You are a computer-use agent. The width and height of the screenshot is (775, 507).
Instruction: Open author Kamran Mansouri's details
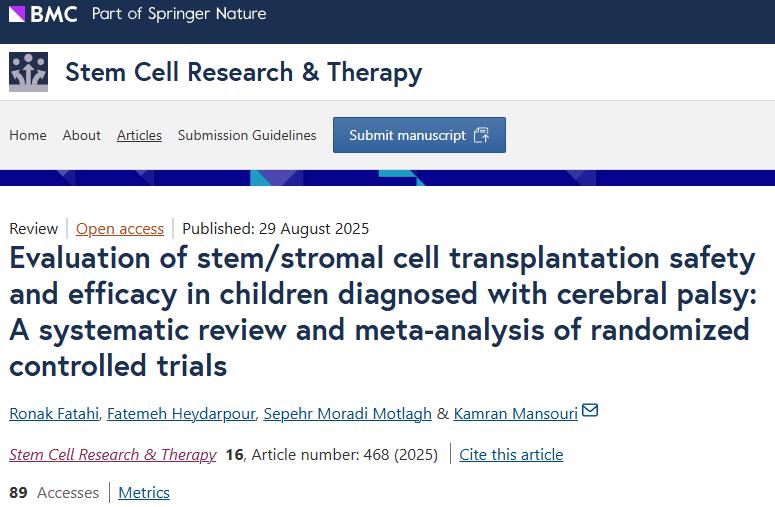(x=515, y=412)
